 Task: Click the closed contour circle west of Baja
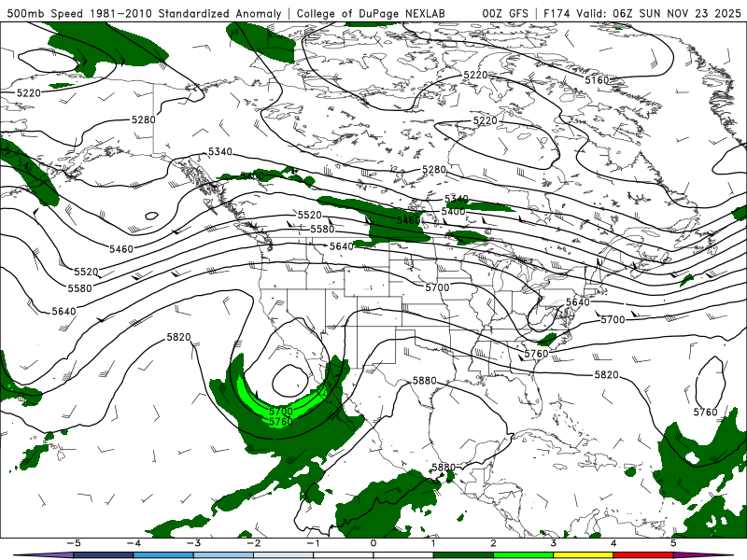pos(290,380)
